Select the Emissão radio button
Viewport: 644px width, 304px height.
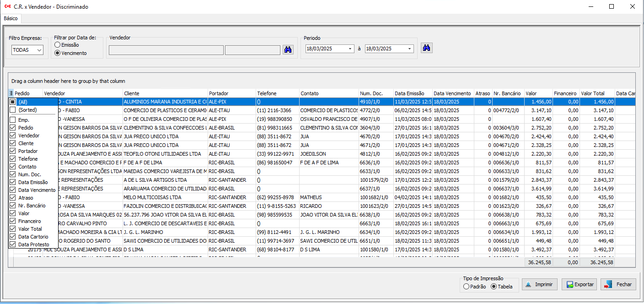pos(58,45)
